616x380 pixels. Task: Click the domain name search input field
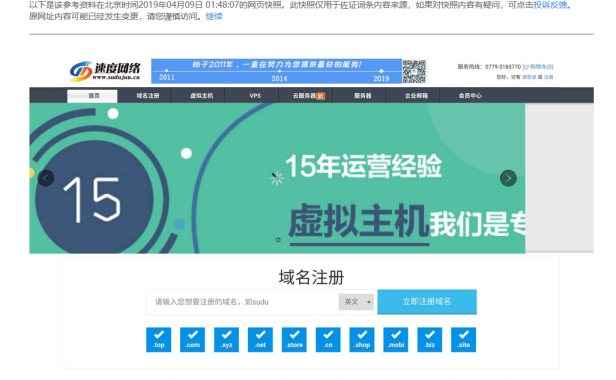click(x=242, y=302)
